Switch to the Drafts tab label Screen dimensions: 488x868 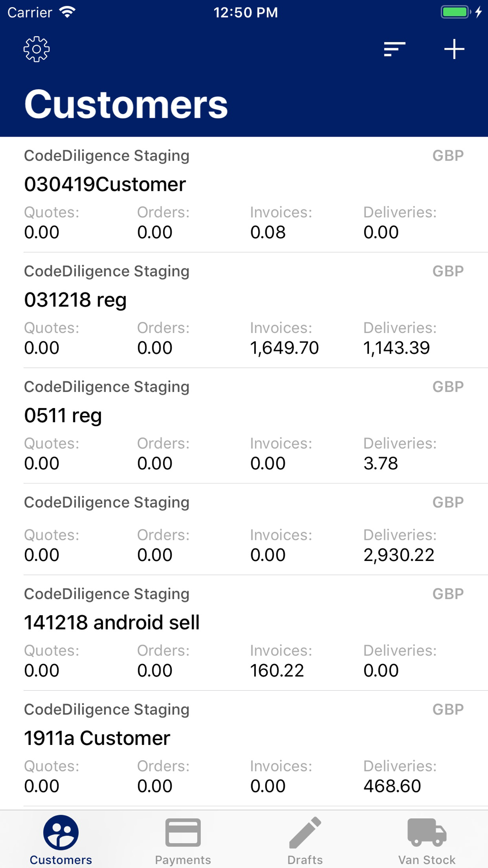pyautogui.click(x=305, y=860)
